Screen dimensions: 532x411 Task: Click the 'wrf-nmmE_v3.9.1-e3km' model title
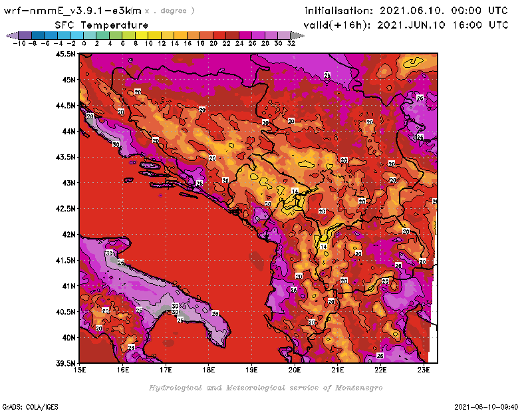click(72, 11)
